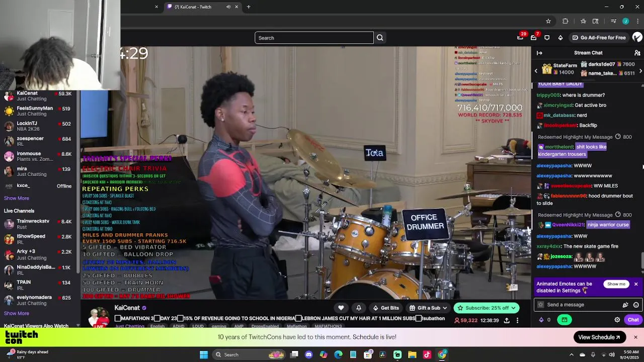The image size is (644, 362).
Task: Click View Schedule button on TwitchCon banner
Action: [x=599, y=337]
